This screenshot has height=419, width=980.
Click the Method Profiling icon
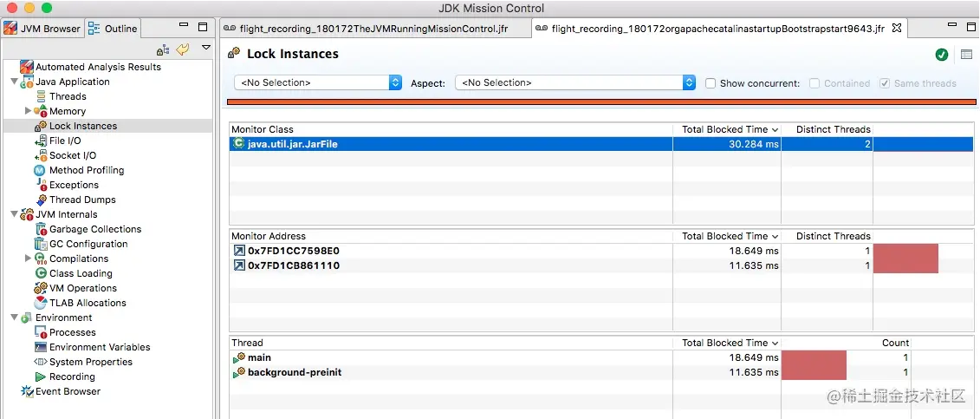click(x=40, y=170)
